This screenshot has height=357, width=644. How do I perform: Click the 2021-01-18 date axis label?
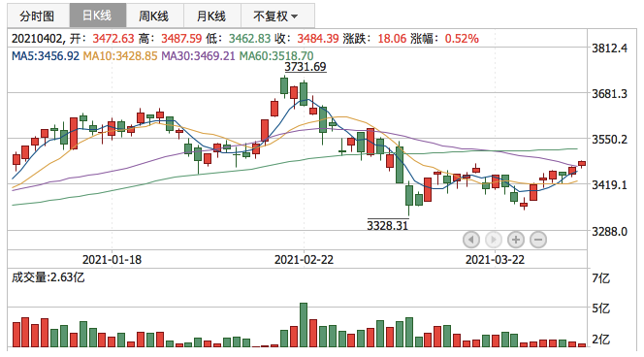click(112, 260)
